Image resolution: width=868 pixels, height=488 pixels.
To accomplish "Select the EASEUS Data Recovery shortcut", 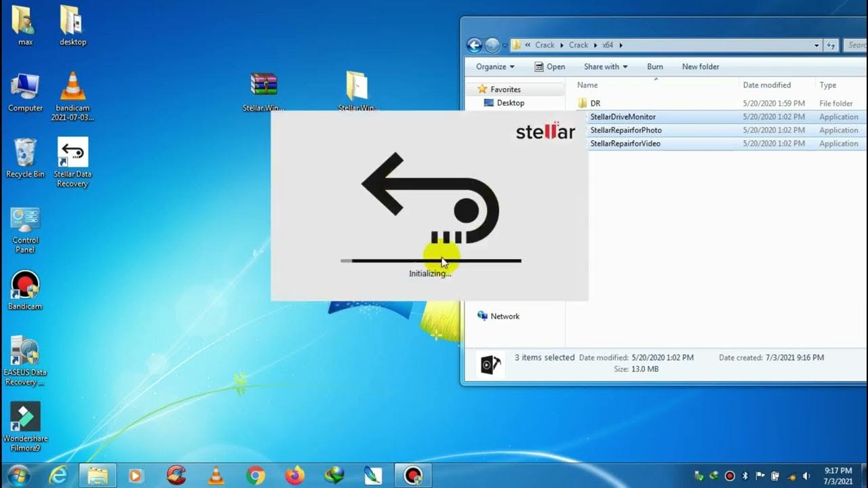I will 25,361.
